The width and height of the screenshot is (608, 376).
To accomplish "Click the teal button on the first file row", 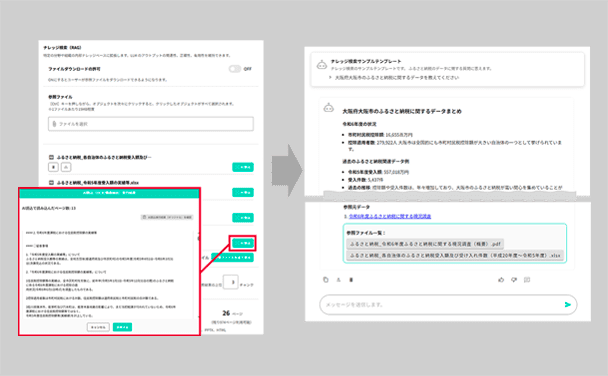I will 243,167.
